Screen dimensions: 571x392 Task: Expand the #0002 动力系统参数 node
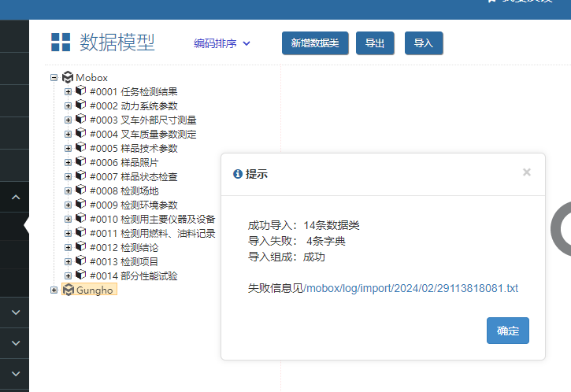[68, 105]
